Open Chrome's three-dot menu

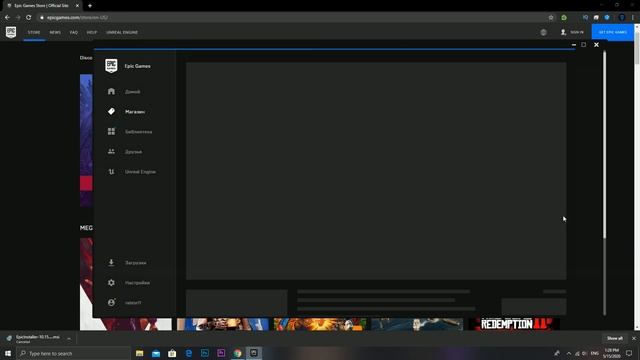click(x=633, y=18)
